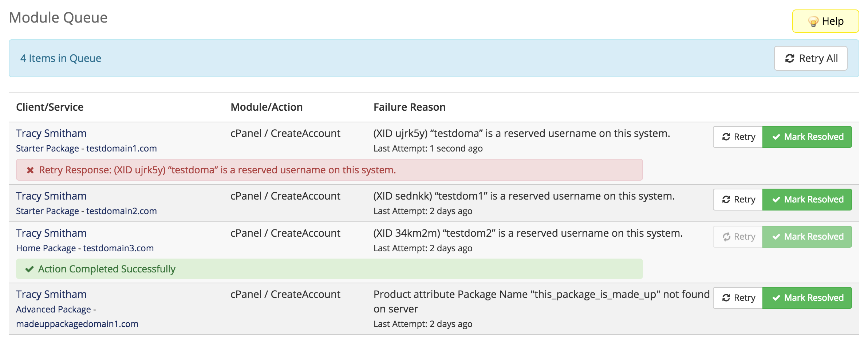Open Home Package - testdomain3.com service
Screen dimensions: 868x354
coord(85,248)
